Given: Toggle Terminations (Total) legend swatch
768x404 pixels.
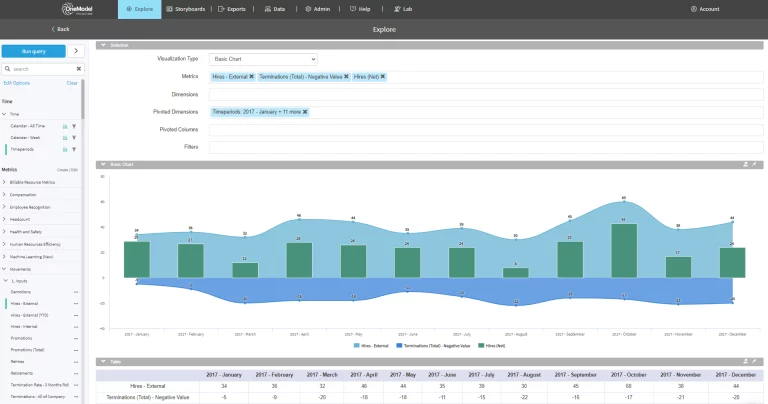Looking at the screenshot, I should tap(399, 346).
